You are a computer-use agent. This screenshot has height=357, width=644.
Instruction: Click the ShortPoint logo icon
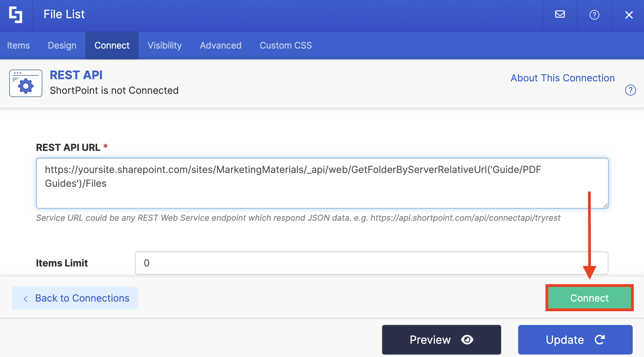pyautogui.click(x=16, y=15)
